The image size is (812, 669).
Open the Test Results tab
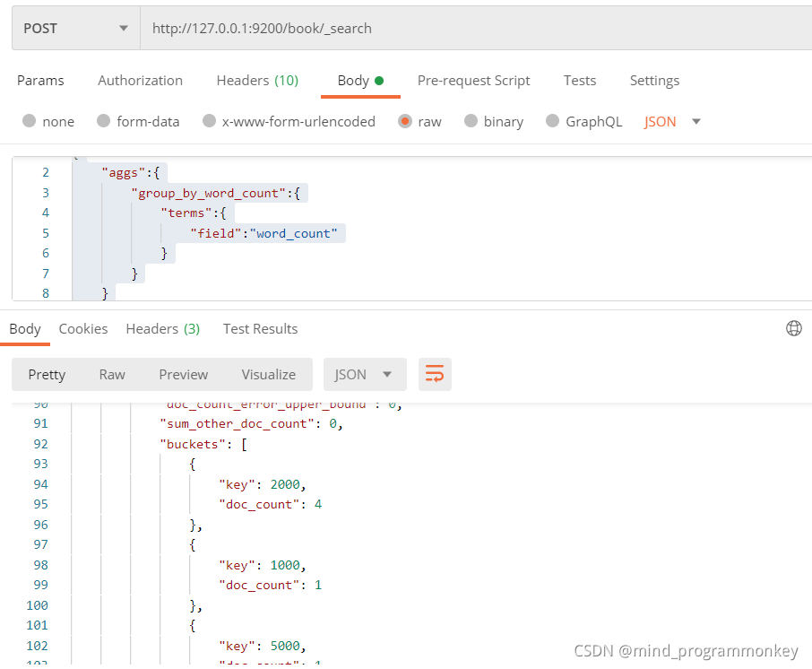tap(261, 328)
